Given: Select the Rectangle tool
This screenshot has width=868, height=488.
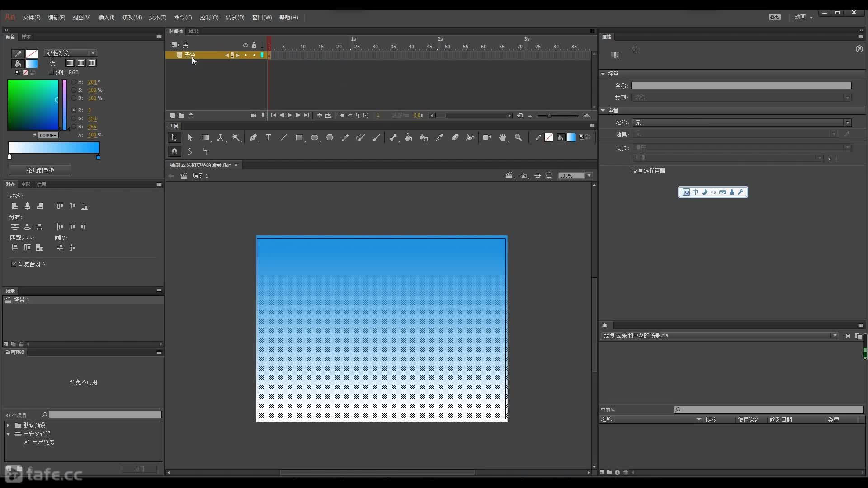Looking at the screenshot, I should [299, 137].
